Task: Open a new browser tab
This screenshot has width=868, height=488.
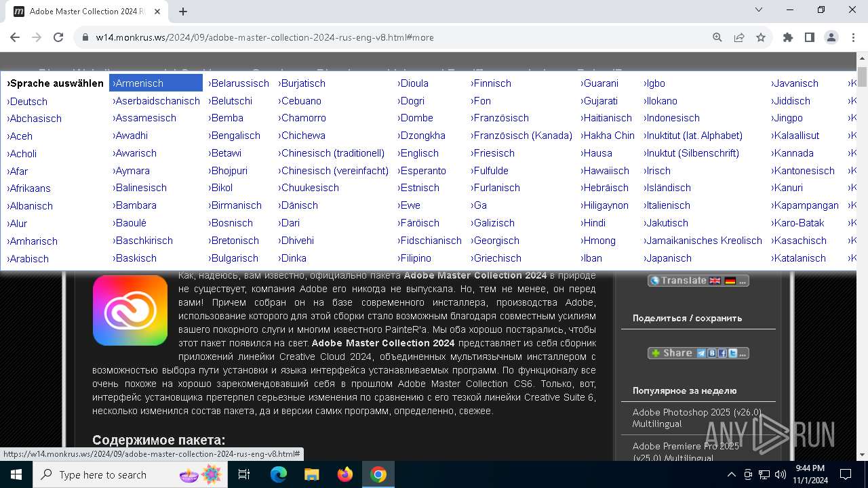Action: (183, 12)
